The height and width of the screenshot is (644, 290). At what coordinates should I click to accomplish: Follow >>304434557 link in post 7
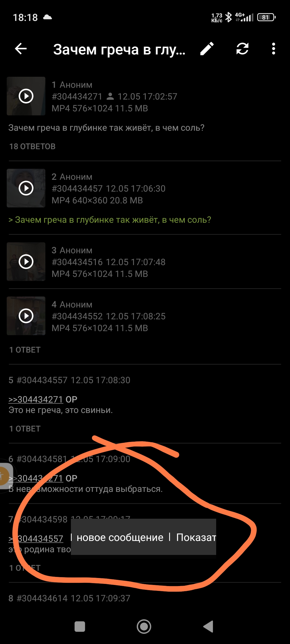tap(36, 539)
